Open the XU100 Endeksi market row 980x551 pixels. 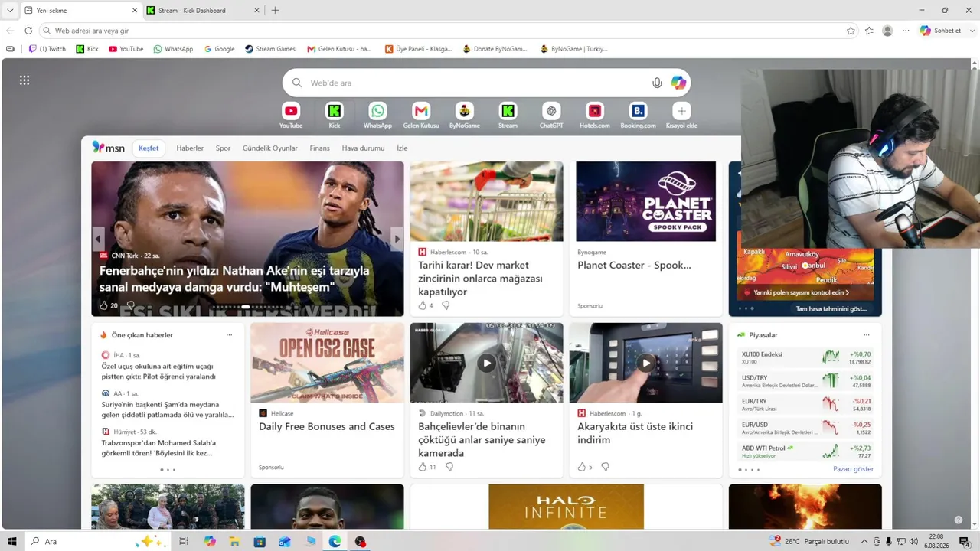(x=805, y=357)
